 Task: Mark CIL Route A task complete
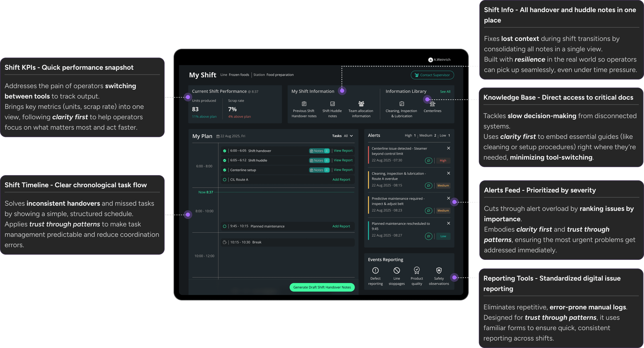[224, 179]
